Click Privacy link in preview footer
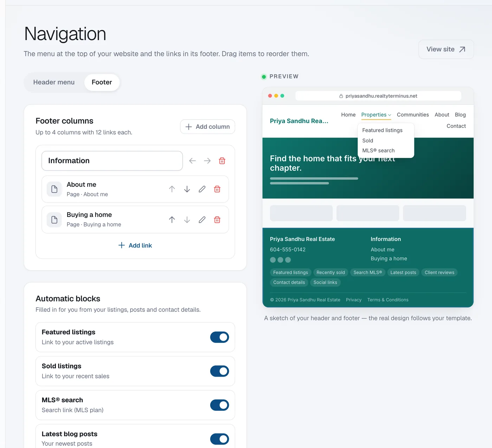The image size is (492, 448). [354, 300]
